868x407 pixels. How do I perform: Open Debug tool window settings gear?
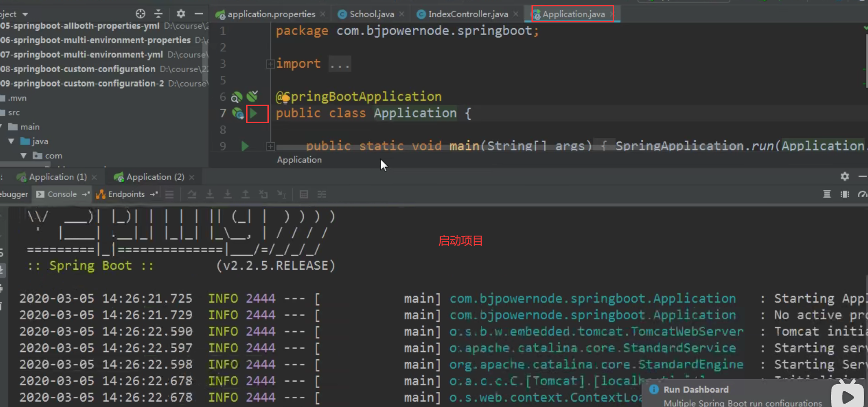[845, 176]
